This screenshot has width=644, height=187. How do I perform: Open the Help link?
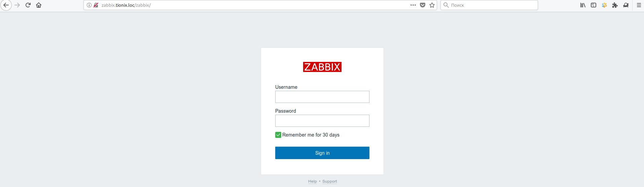(x=312, y=181)
